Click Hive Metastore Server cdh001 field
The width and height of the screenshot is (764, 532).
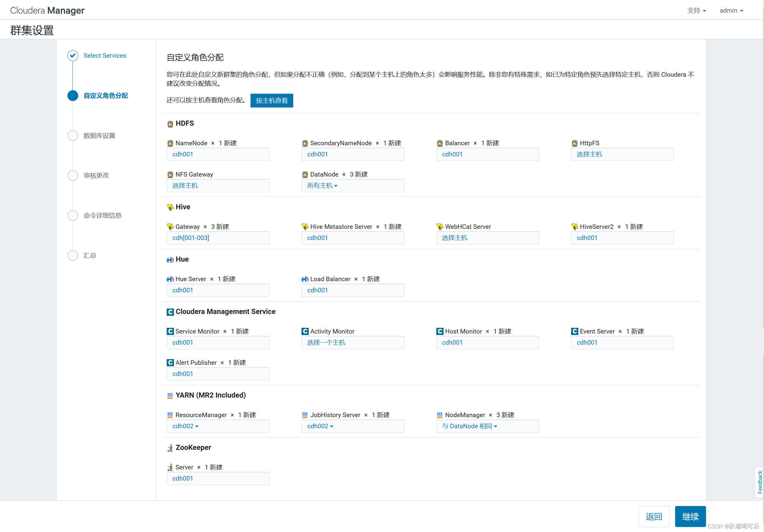353,238
